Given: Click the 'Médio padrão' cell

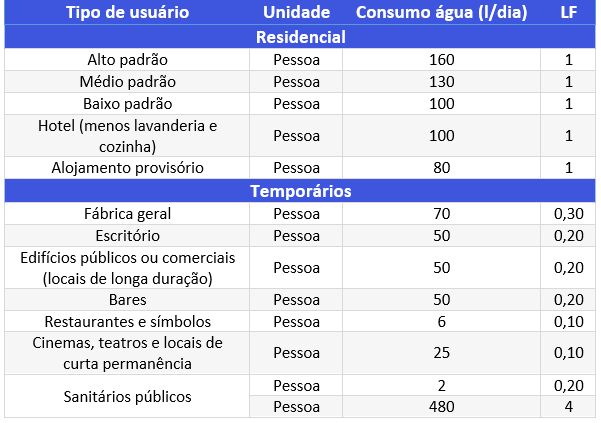Looking at the screenshot, I should 127,82.
